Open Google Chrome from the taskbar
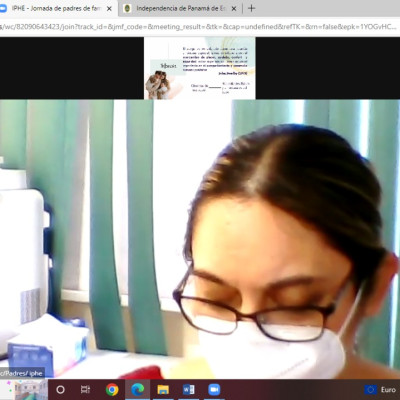This screenshot has width=400, height=400. coord(112,389)
